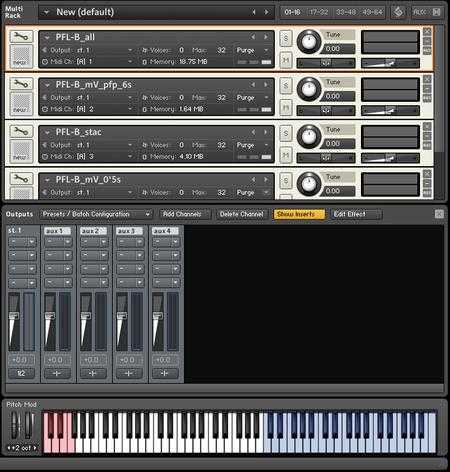Mute the PFL-B_stac instrument
This screenshot has width=450, height=472.
tap(286, 155)
